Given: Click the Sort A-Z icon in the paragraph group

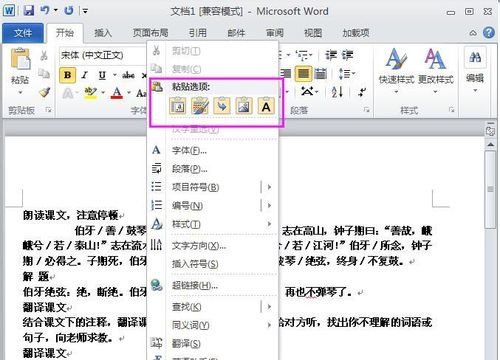Looking at the screenshot, I should (337, 91).
